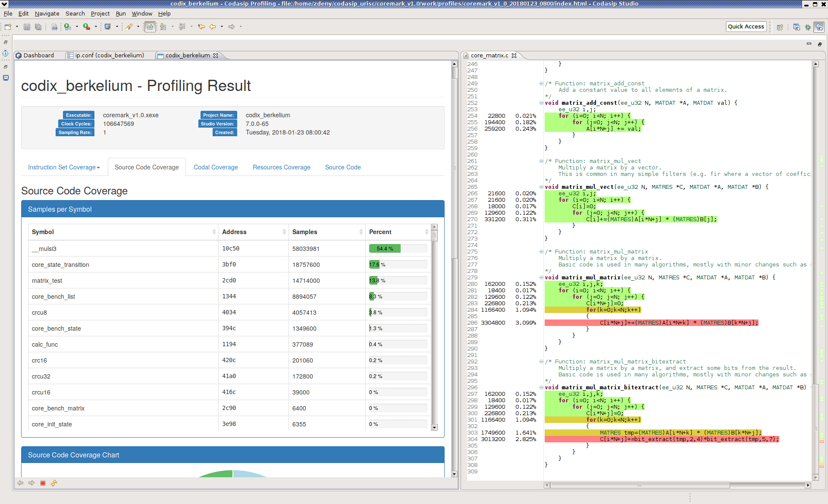Click the binary file 010 icon

pos(54,27)
